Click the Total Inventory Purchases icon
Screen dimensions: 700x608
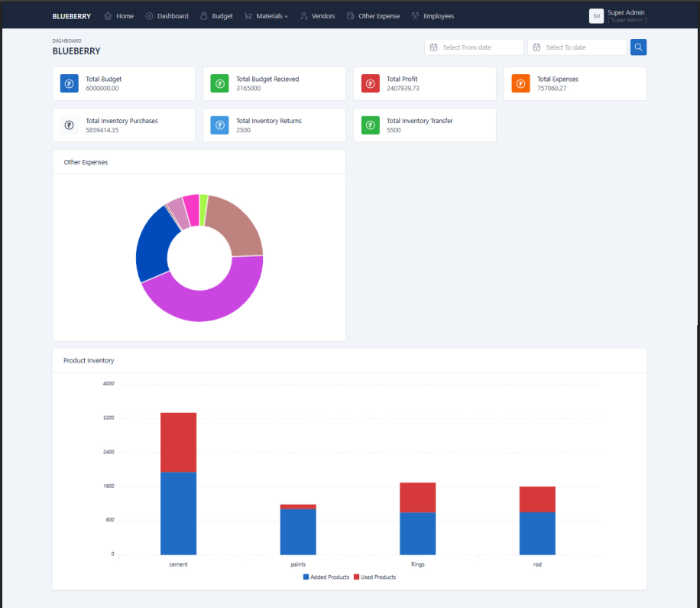point(70,125)
